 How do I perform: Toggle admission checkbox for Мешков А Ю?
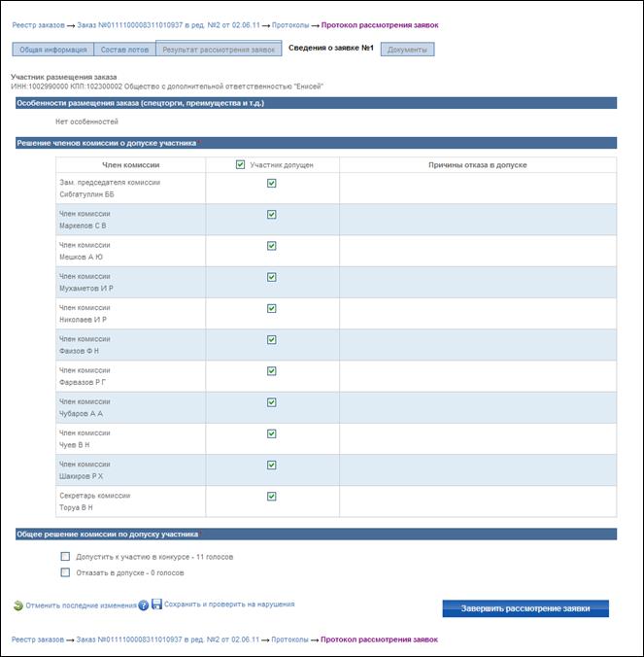coord(272,246)
